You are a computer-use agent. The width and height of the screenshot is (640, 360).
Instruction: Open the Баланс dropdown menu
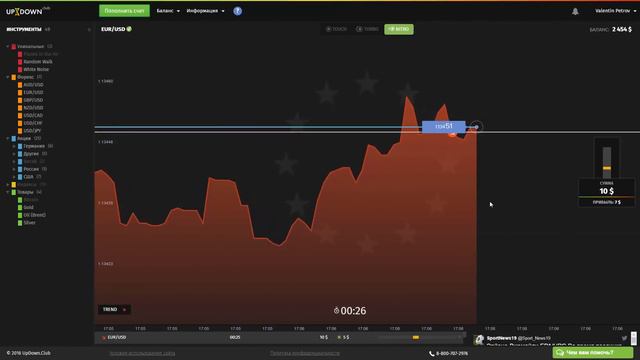[x=168, y=11]
